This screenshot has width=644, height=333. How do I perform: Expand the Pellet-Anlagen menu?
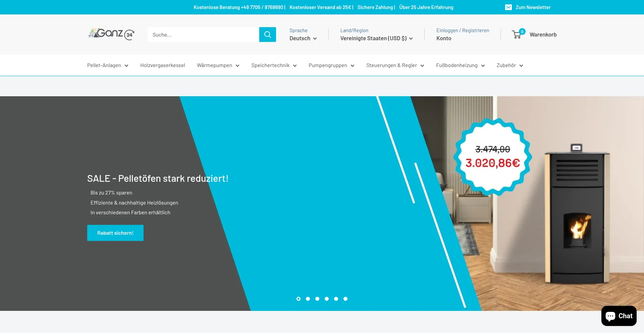tap(107, 65)
